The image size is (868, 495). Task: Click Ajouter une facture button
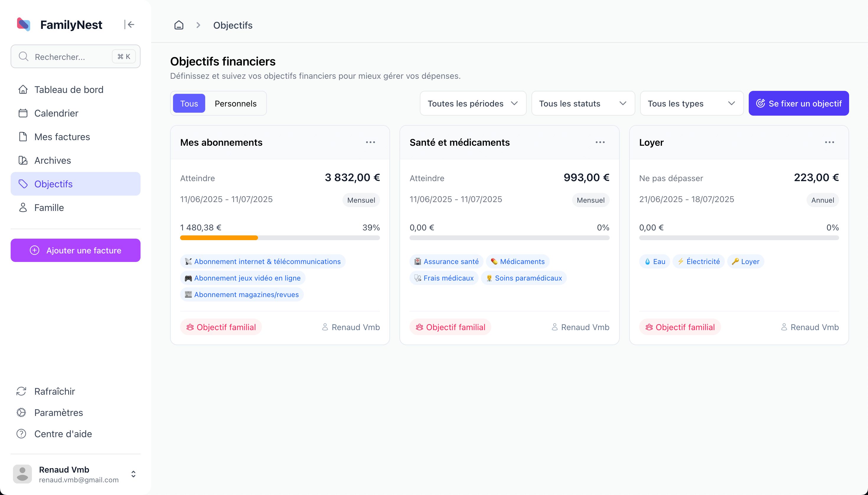[76, 250]
